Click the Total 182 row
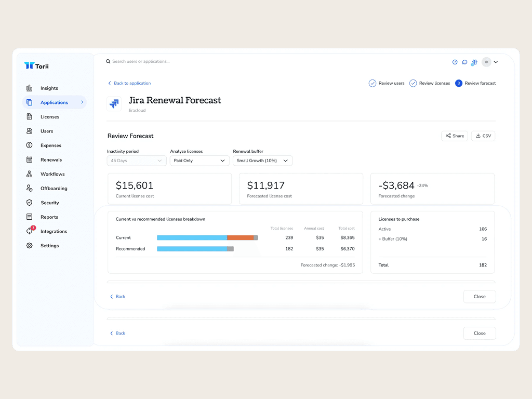 (x=433, y=265)
